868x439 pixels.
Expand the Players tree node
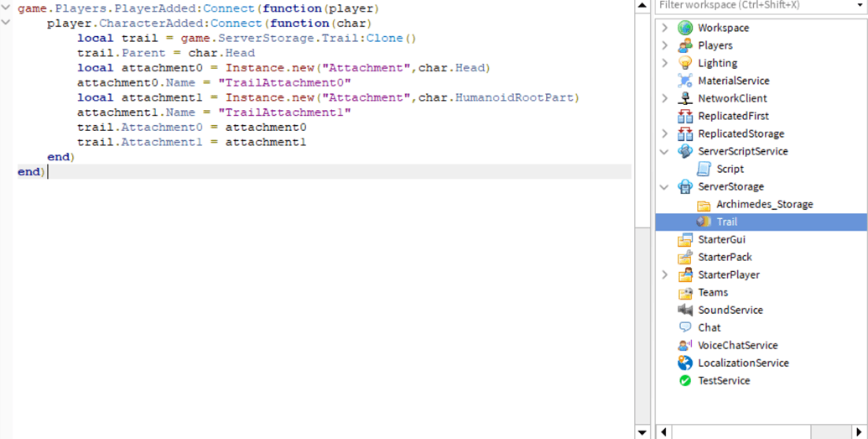(x=665, y=45)
